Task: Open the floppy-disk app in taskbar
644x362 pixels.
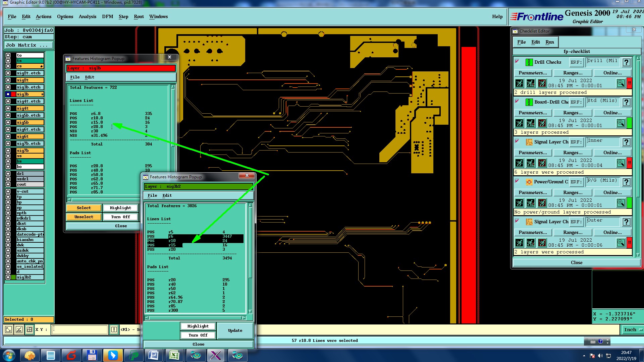Action: point(92,355)
